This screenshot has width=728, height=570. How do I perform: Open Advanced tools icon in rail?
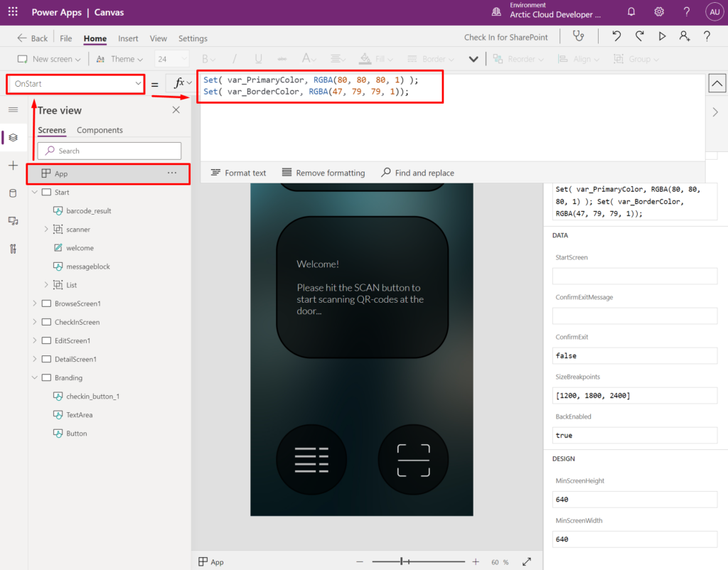click(13, 249)
